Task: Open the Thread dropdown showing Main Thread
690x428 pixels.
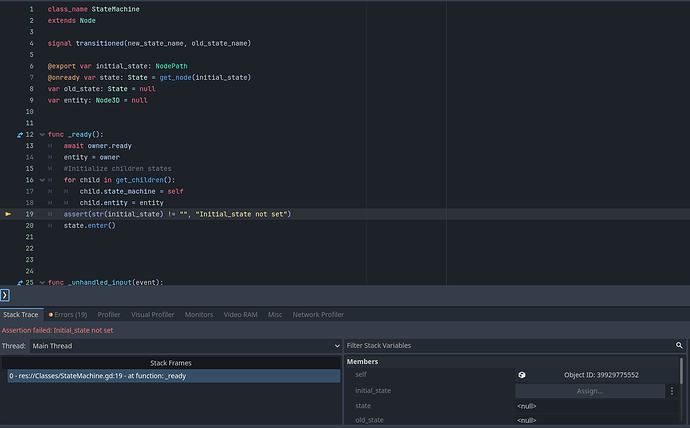Action: [x=186, y=346]
